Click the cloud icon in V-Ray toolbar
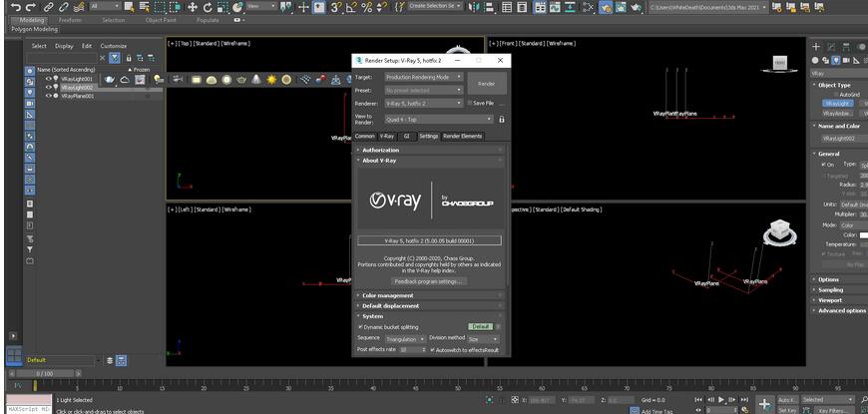The width and height of the screenshot is (868, 414). 125,80
